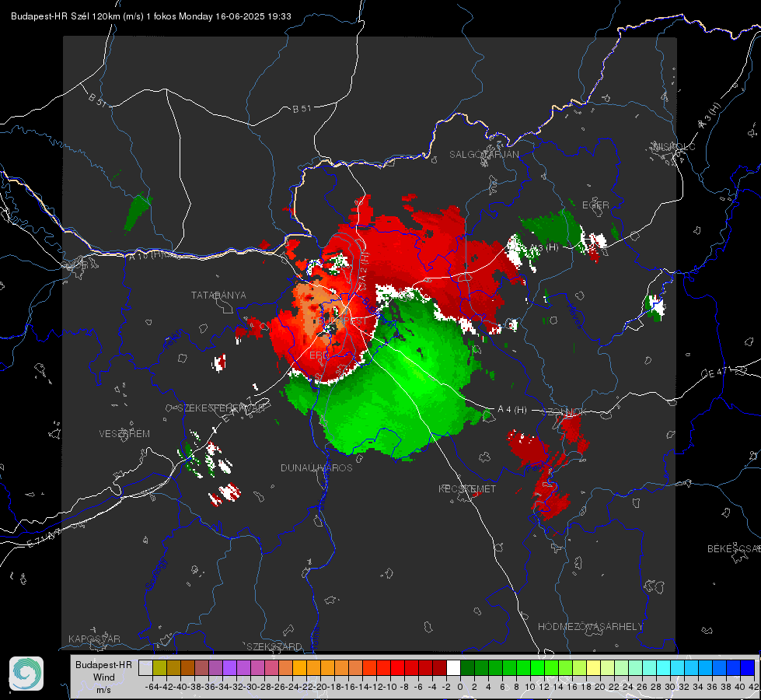The width and height of the screenshot is (761, 700).
Task: Click the 'Budapest-HR Wind m/s' legend label
Action: tap(104, 677)
